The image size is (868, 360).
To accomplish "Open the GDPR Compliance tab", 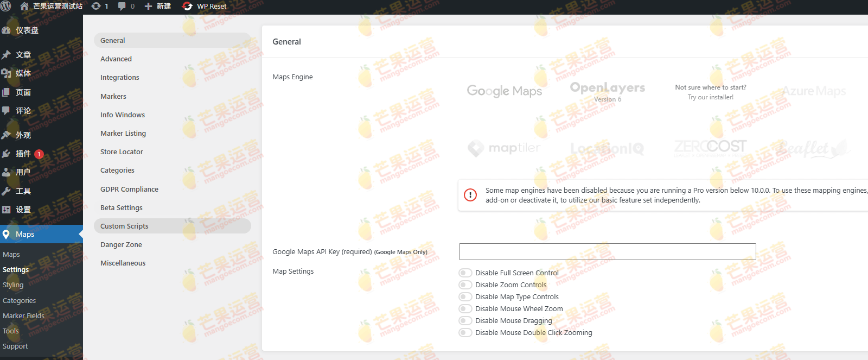I will coord(173,189).
